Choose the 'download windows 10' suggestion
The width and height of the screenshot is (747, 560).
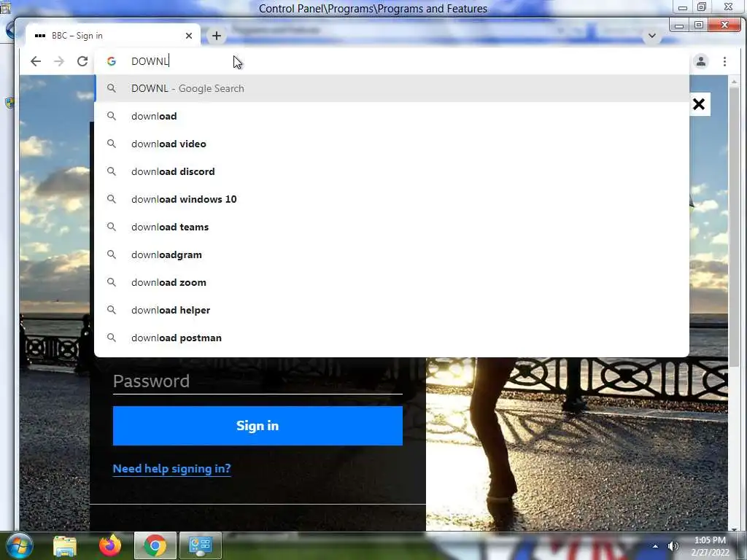(x=392, y=199)
